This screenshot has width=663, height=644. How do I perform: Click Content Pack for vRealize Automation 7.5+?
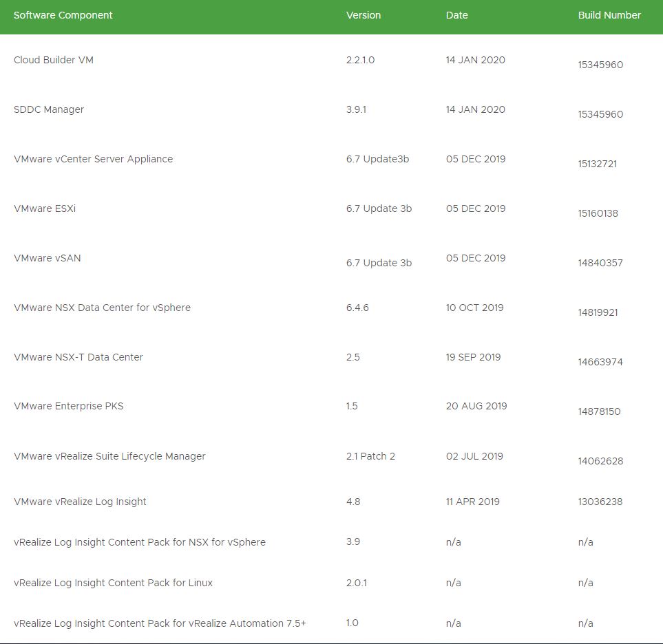pos(160,623)
